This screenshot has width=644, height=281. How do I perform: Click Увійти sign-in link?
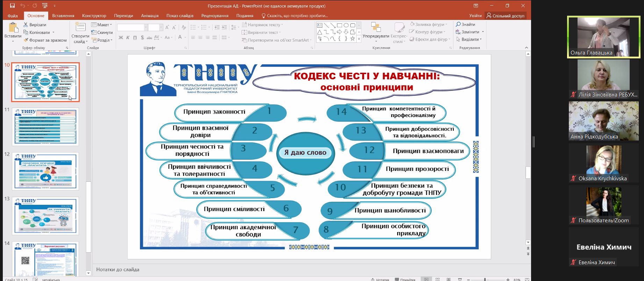coord(475,16)
